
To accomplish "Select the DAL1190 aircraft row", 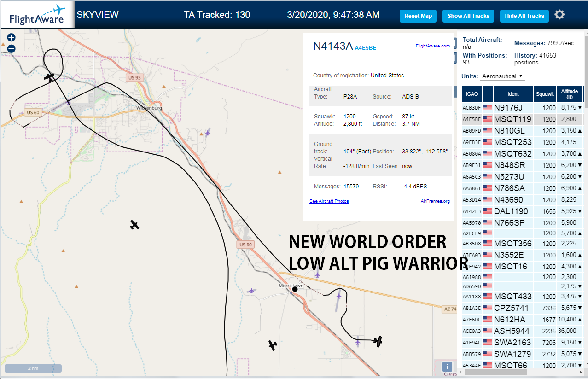I will 523,211.
